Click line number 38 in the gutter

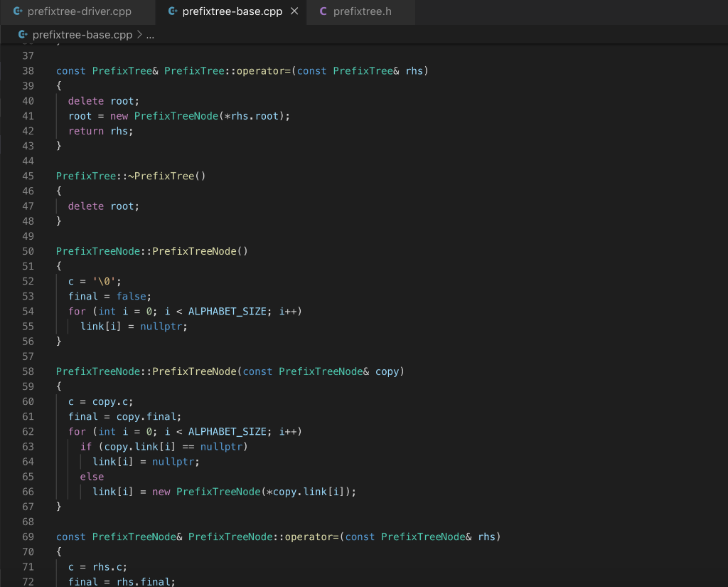point(28,71)
